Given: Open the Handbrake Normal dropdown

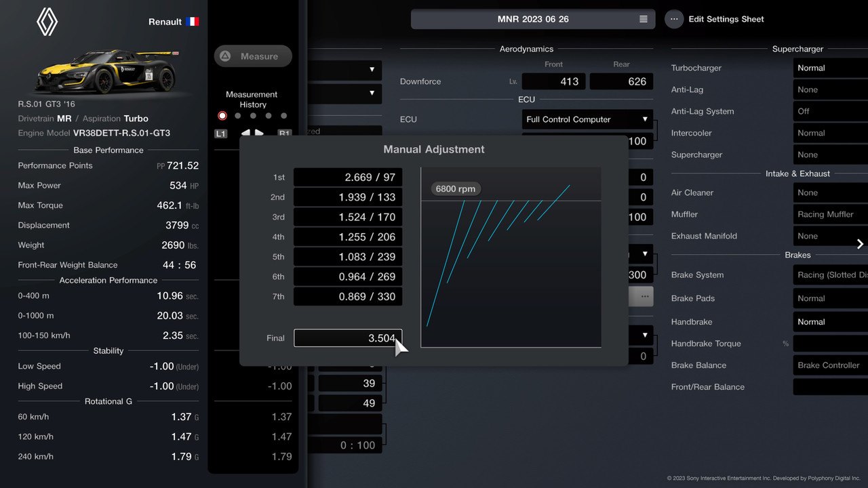Looking at the screenshot, I should [x=831, y=322].
